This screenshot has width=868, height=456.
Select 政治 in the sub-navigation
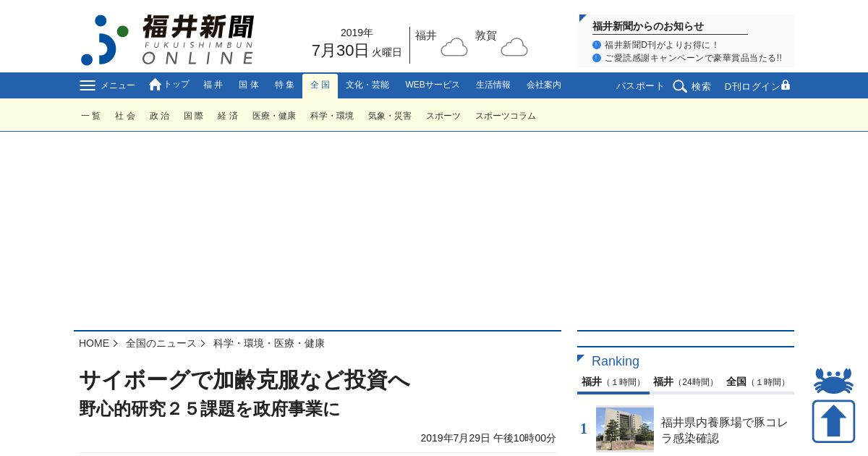[159, 116]
